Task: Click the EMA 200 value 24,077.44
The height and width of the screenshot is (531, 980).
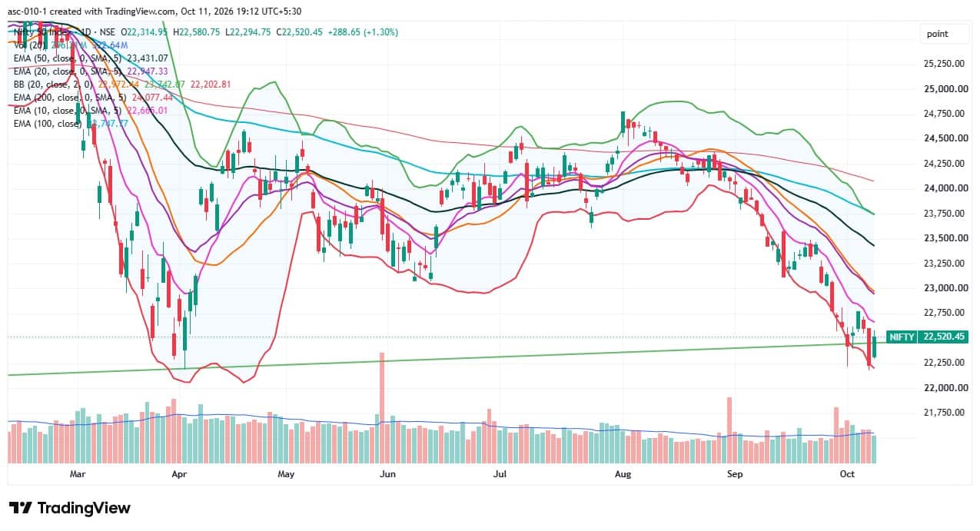Action: (x=153, y=98)
